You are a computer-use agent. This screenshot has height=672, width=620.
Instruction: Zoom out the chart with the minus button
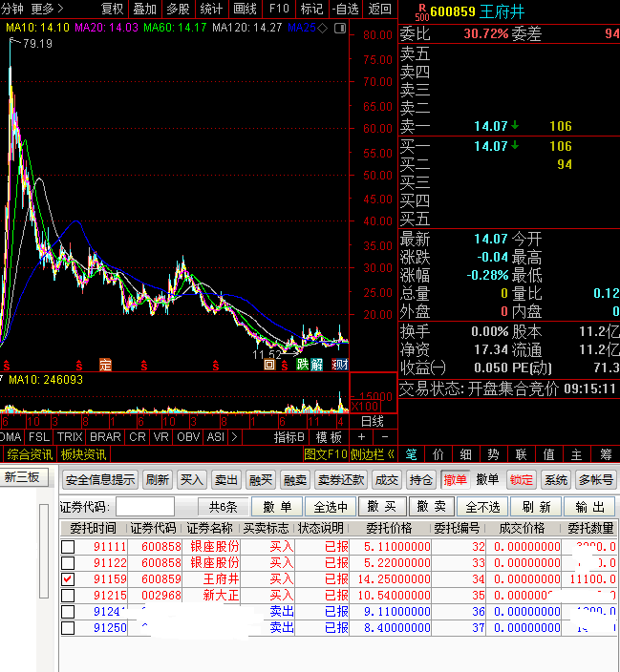pyautogui.click(x=385, y=437)
